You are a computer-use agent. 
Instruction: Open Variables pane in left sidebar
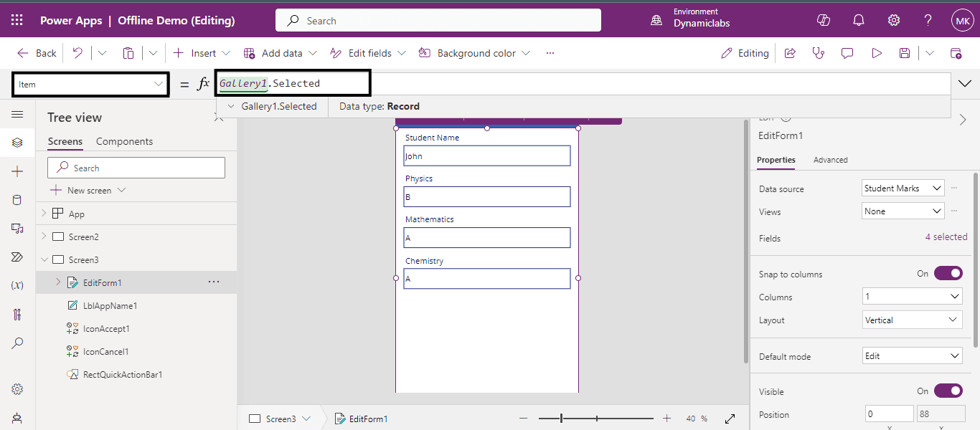click(17, 285)
